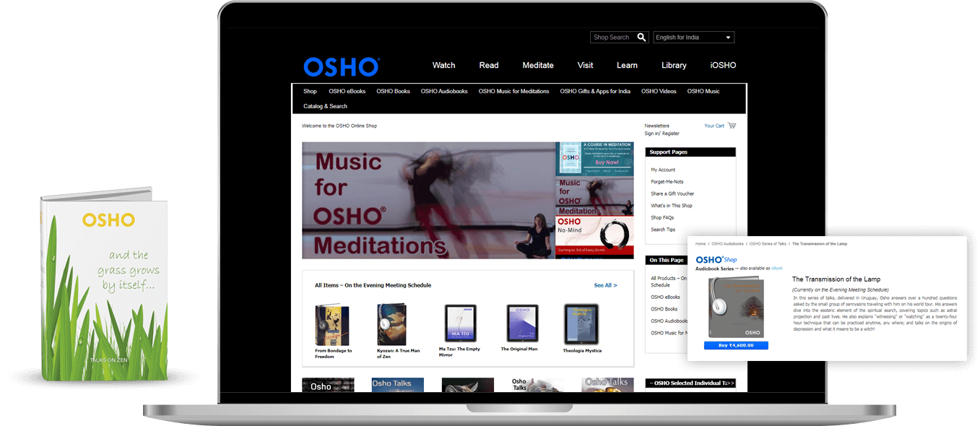This screenshot has height=426, width=980.
Task: Open the Watch menu
Action: (443, 65)
